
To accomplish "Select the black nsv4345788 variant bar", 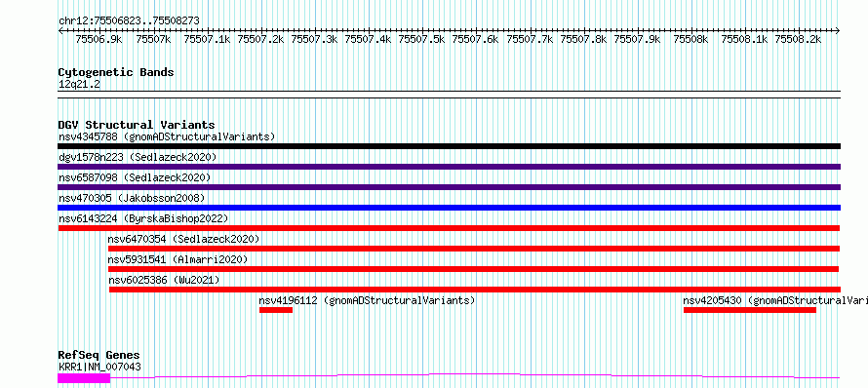I will [x=449, y=146].
